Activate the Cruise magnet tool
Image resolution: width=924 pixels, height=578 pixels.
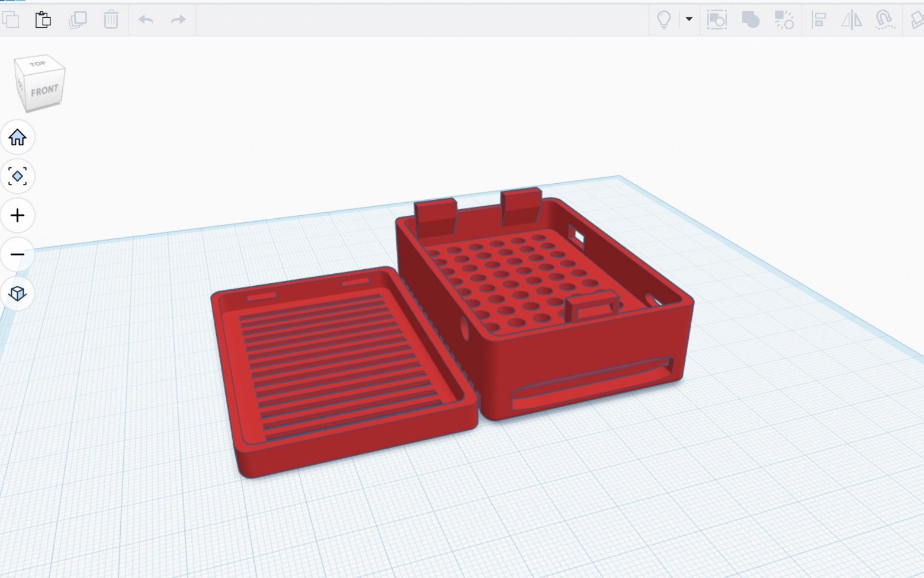pos(885,20)
